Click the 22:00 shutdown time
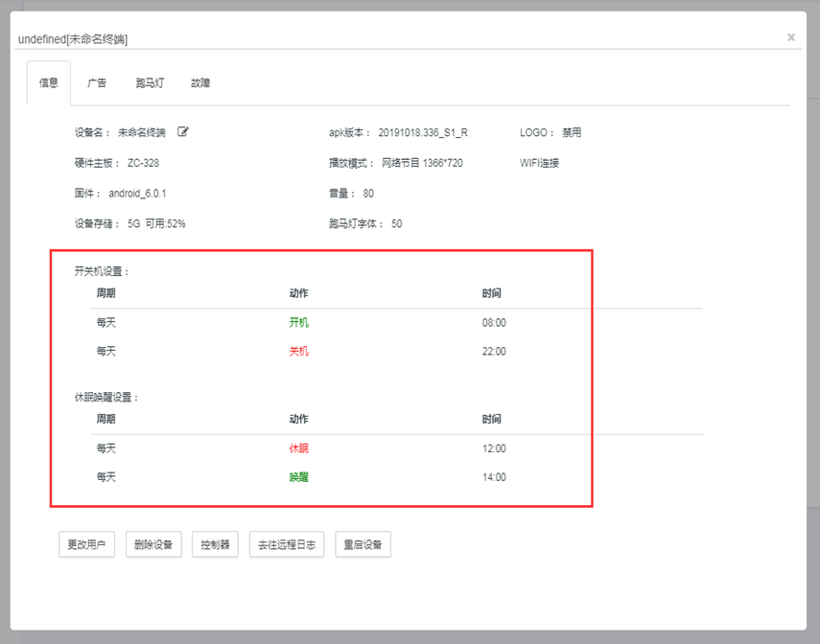Viewport: 820px width, 644px height. 494,352
